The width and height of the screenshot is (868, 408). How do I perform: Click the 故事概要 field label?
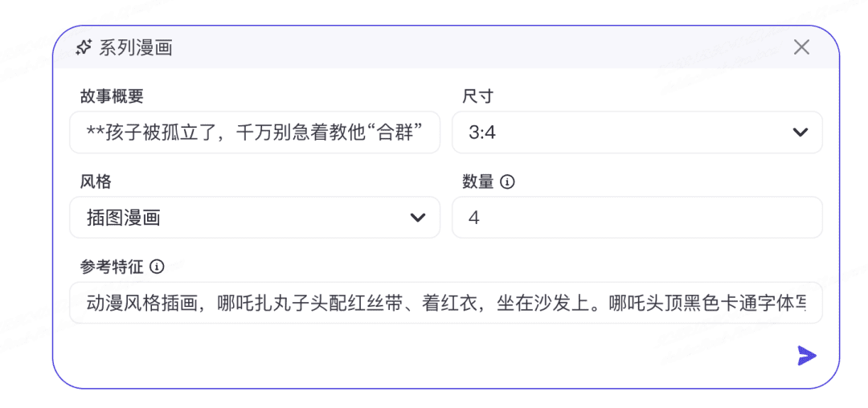112,96
